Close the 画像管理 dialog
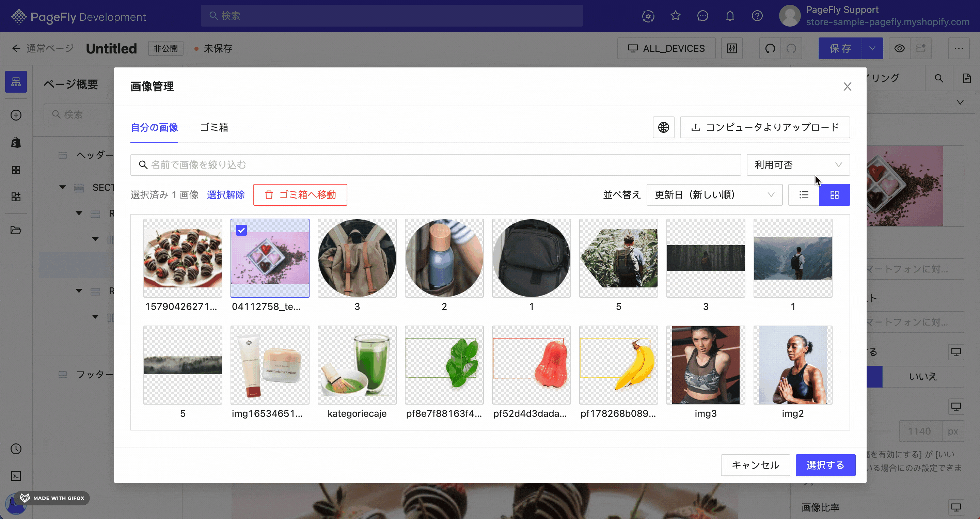This screenshot has width=980, height=519. click(x=847, y=86)
